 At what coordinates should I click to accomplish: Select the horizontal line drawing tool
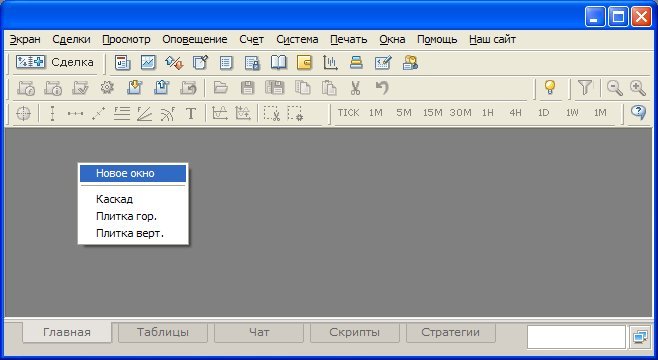pyautogui.click(x=76, y=113)
